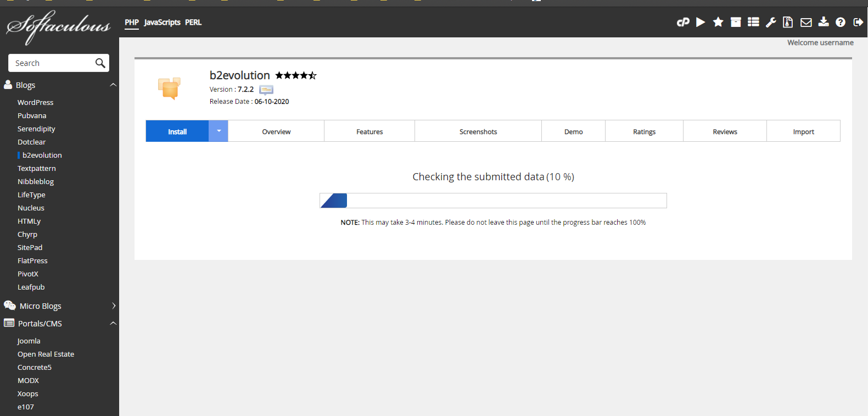Open the sync/download icon in the top bar
Image resolution: width=868 pixels, height=416 pixels.
(x=824, y=22)
